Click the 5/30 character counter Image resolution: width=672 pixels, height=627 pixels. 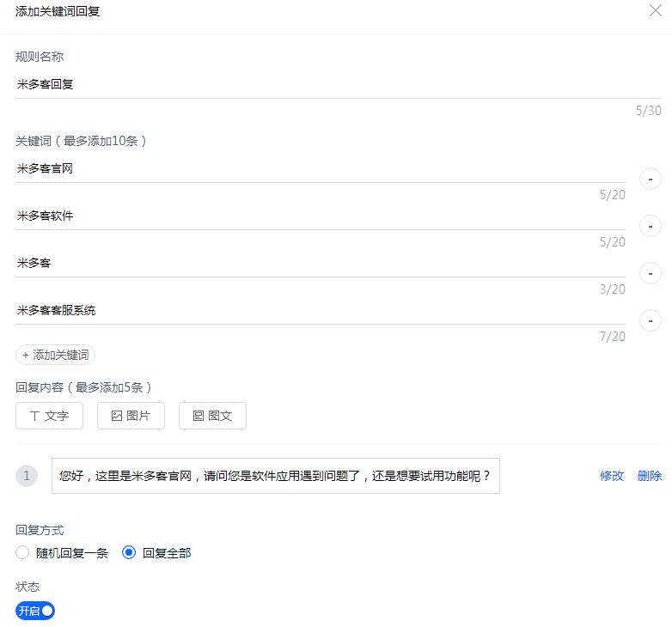pos(649,111)
